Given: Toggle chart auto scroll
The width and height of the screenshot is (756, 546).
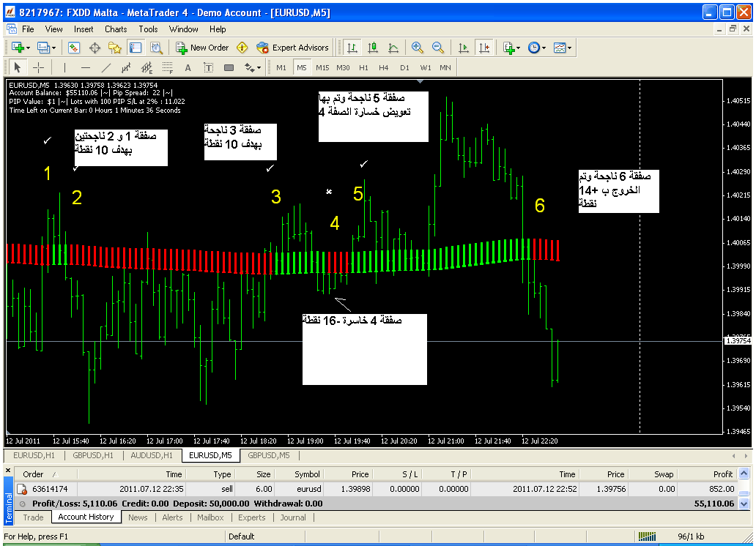Looking at the screenshot, I should pyautogui.click(x=463, y=48).
